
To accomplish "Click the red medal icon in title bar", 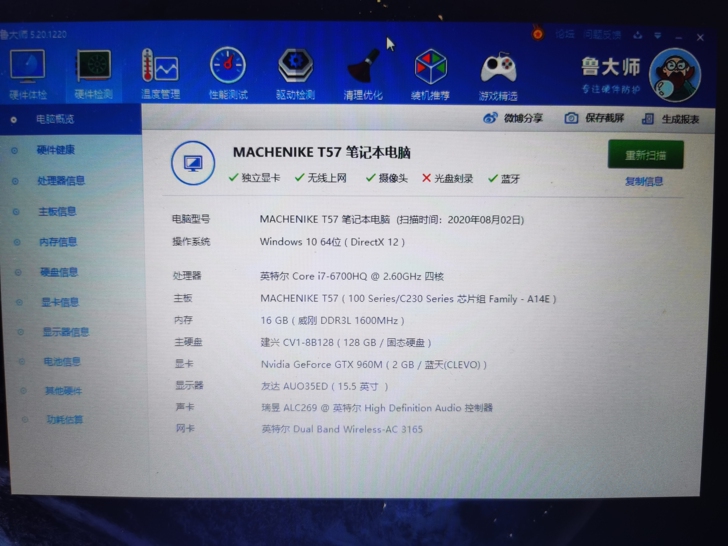I will click(538, 33).
